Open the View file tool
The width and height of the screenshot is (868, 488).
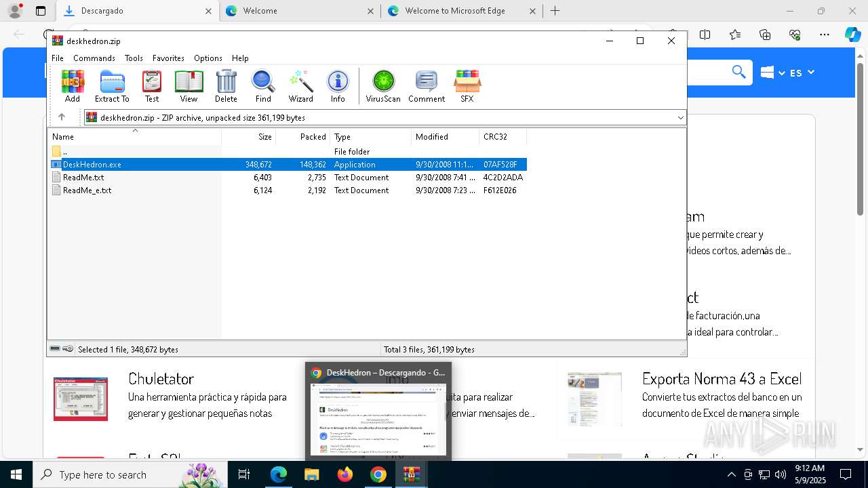189,86
